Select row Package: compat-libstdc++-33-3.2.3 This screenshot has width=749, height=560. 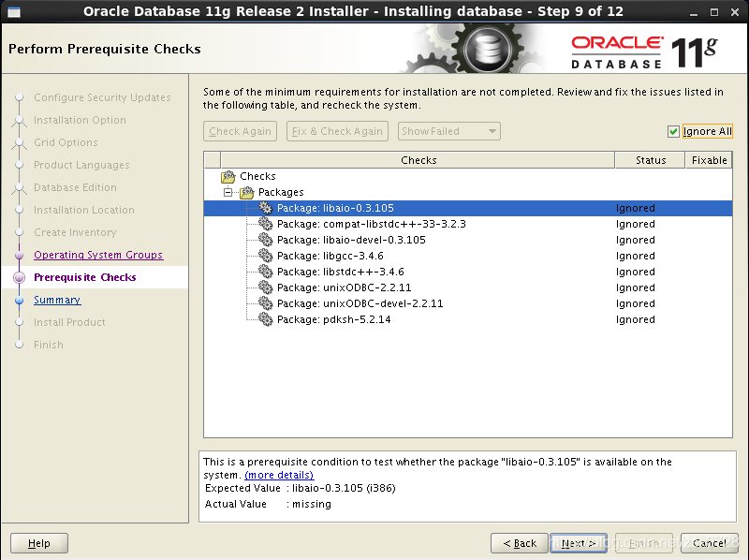tap(468, 224)
